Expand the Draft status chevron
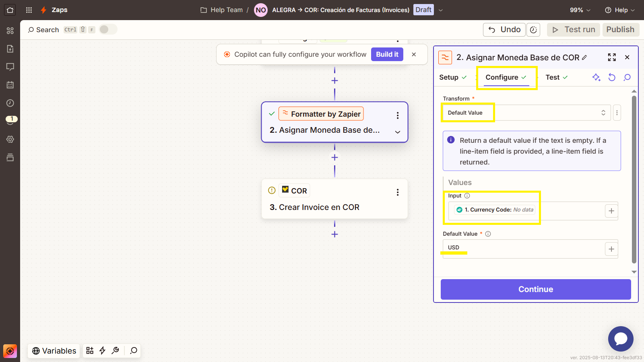 [x=441, y=10]
